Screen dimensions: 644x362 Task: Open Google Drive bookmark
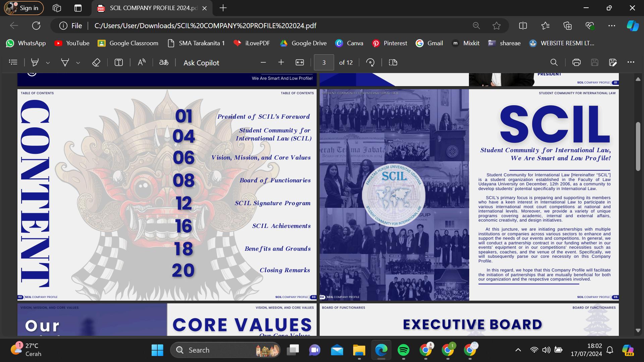pyautogui.click(x=303, y=43)
